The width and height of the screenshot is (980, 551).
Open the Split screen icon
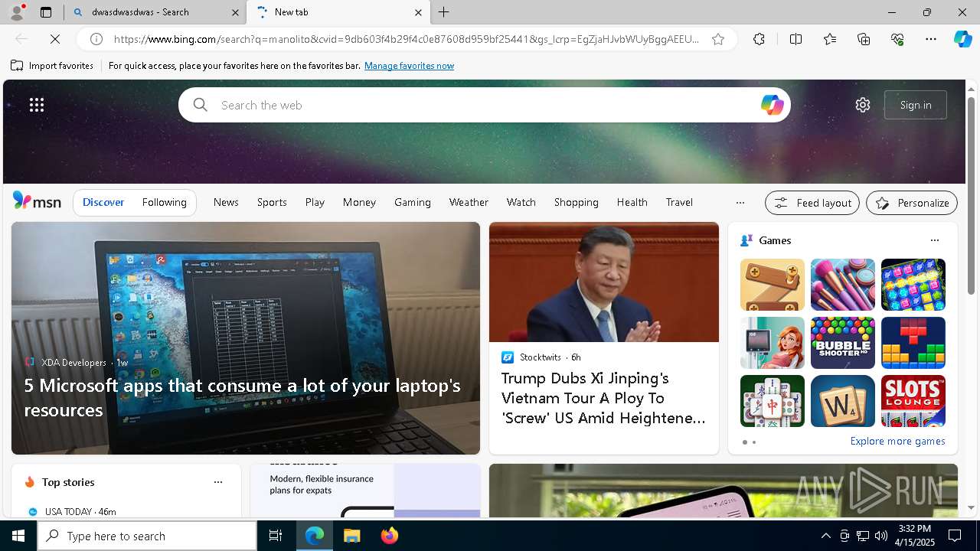(795, 39)
